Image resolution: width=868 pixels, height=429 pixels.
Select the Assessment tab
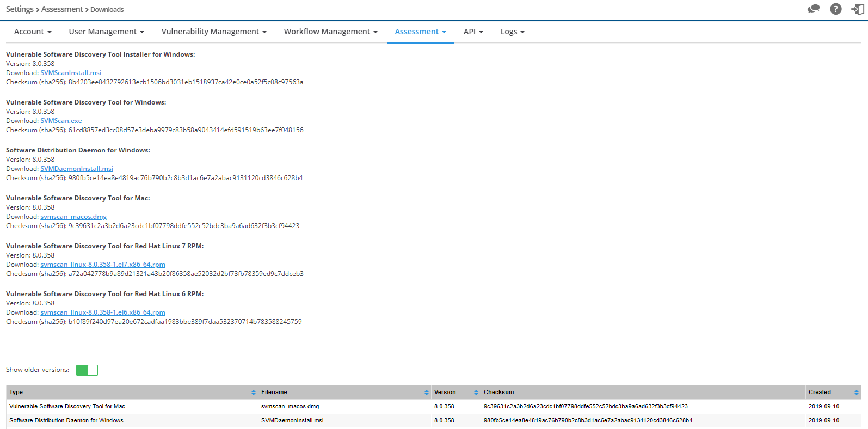click(x=420, y=32)
